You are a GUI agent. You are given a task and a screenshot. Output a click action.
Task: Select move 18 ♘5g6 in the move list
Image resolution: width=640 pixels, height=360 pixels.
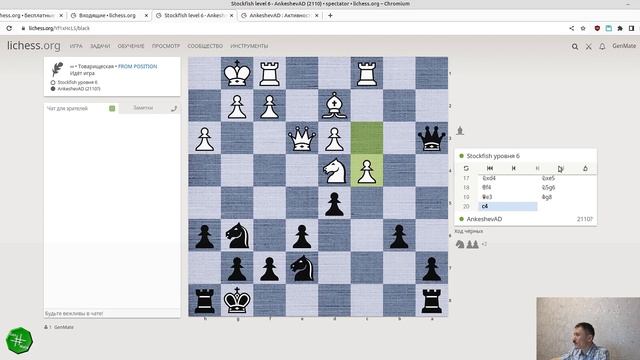pyautogui.click(x=567, y=188)
